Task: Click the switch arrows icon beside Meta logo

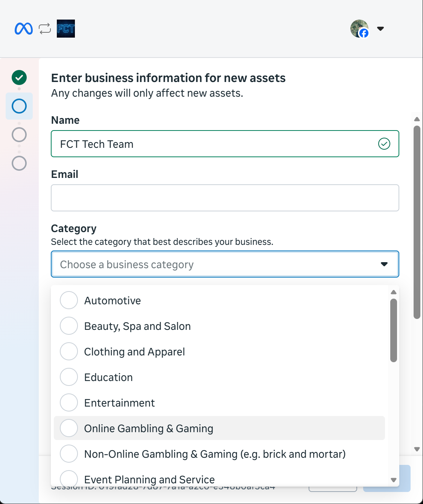Action: [x=45, y=29]
